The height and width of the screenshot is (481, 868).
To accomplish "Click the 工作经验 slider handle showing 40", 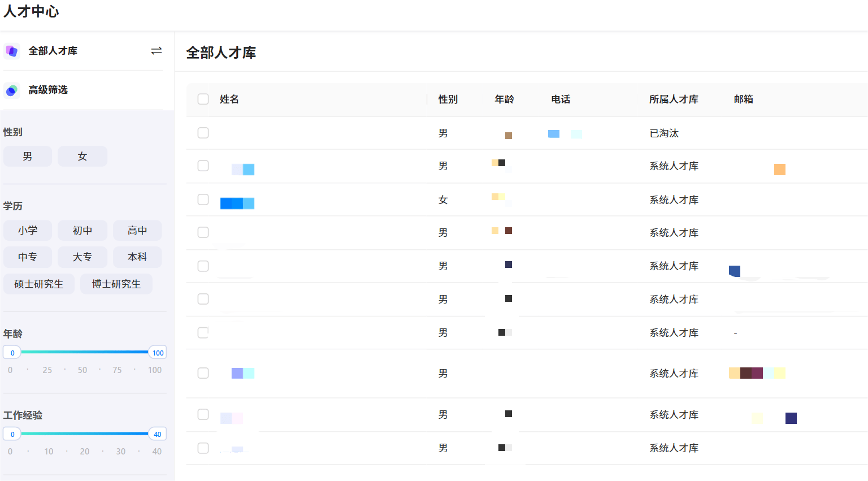I will (x=157, y=434).
